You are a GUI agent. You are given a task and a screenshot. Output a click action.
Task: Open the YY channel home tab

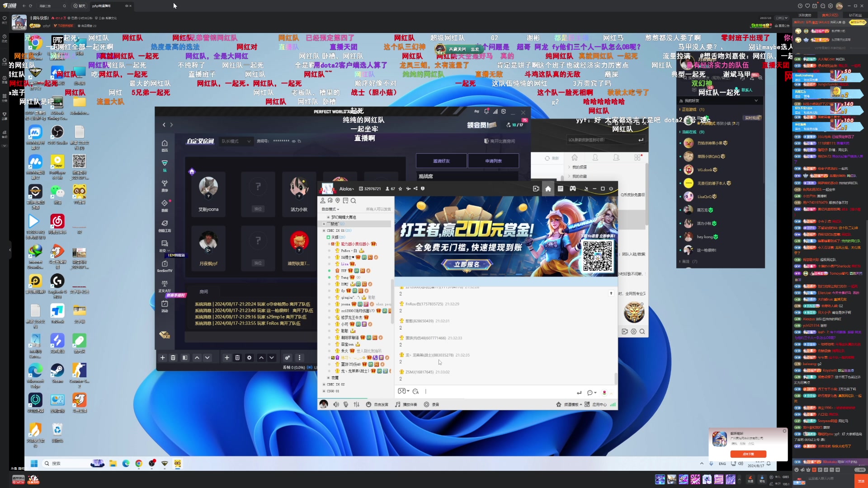click(548, 189)
